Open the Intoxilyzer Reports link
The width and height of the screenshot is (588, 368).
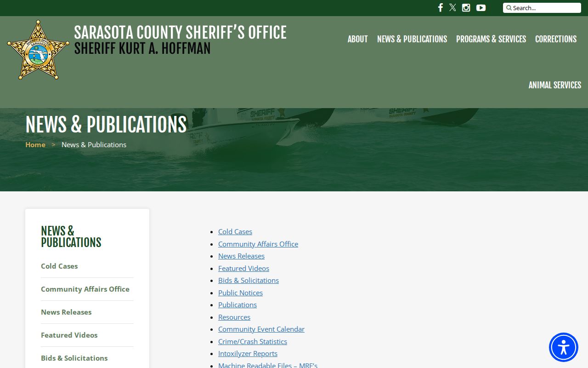tap(248, 353)
